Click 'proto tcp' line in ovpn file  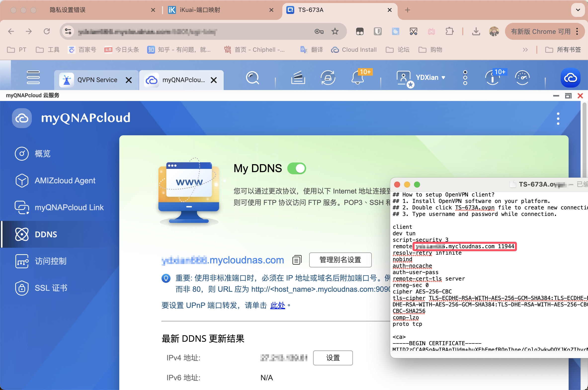407,324
